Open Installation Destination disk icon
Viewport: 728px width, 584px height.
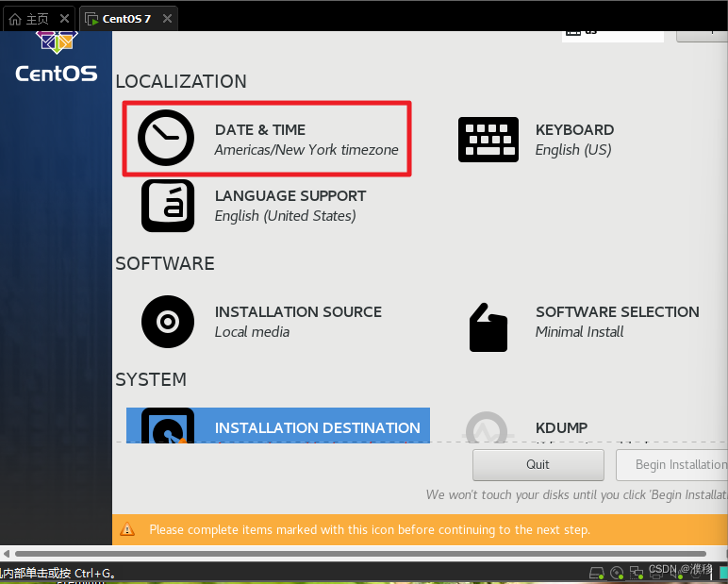coord(168,425)
